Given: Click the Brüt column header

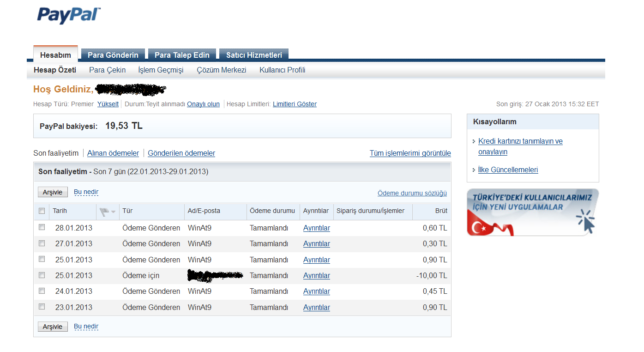Looking at the screenshot, I should pyautogui.click(x=441, y=211).
